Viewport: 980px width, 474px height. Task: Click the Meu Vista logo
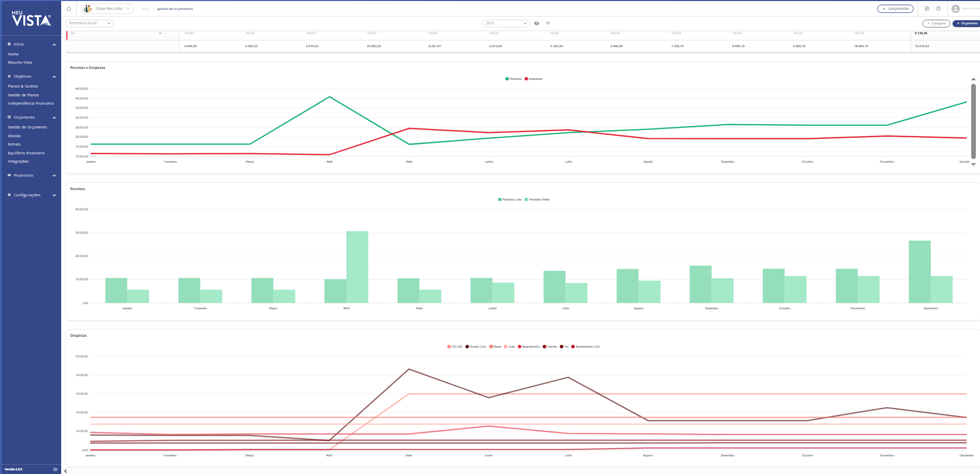tap(31, 19)
